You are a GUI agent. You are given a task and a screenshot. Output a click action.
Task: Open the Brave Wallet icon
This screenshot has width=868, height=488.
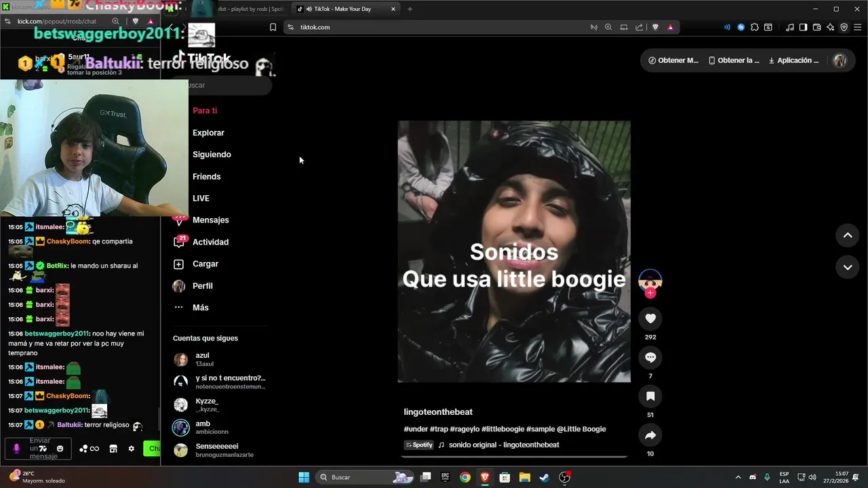click(816, 27)
